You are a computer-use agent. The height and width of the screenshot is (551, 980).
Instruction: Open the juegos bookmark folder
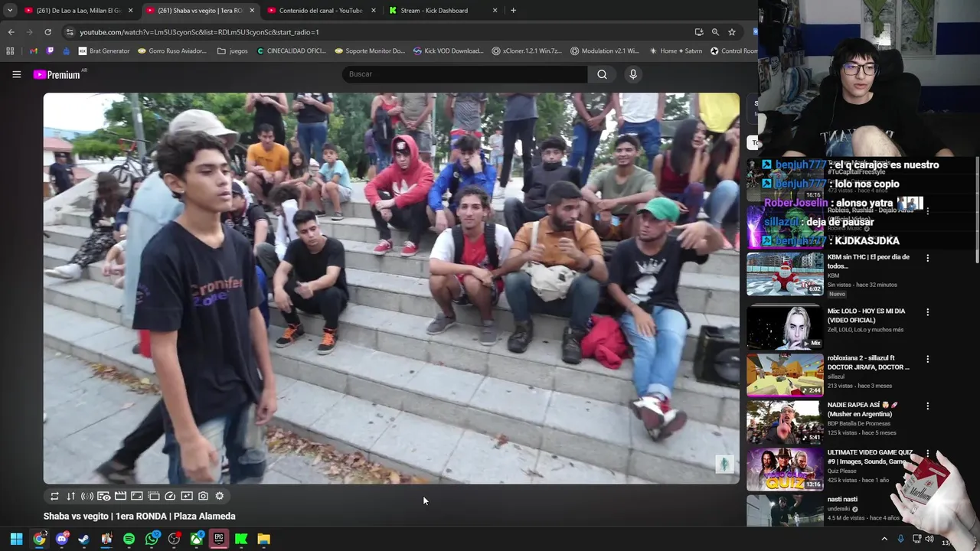coord(233,51)
